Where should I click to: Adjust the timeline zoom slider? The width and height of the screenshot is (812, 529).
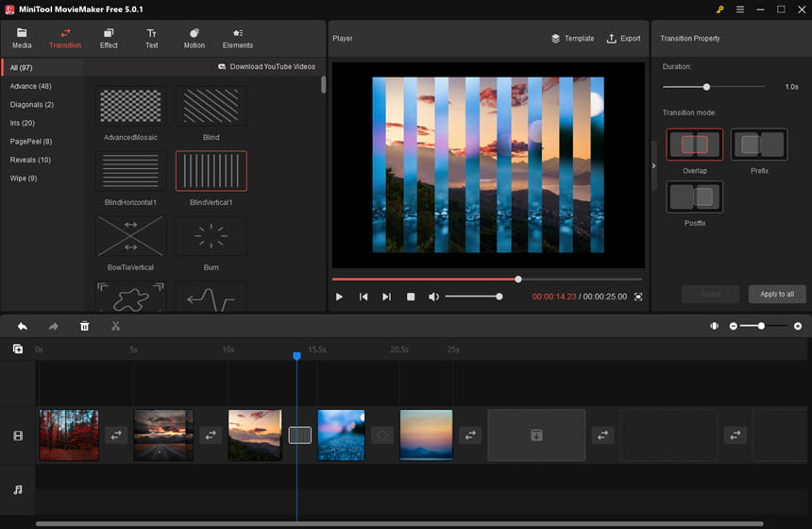tap(765, 326)
